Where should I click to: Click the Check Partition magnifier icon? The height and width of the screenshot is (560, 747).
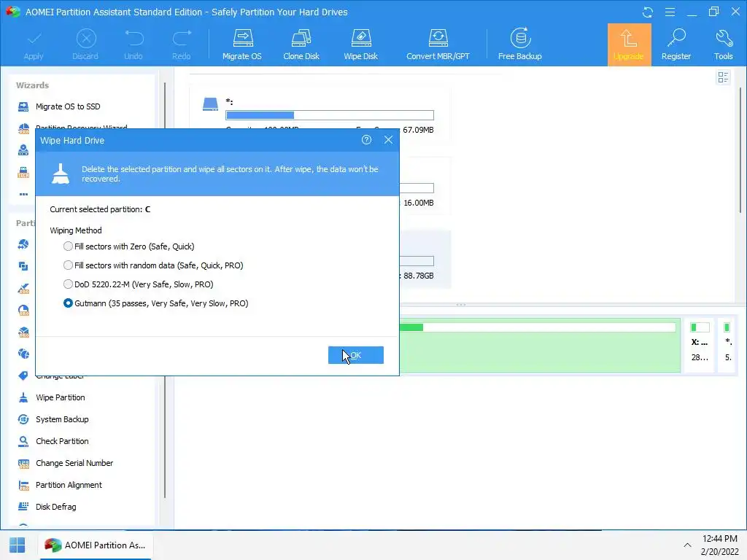click(x=23, y=441)
